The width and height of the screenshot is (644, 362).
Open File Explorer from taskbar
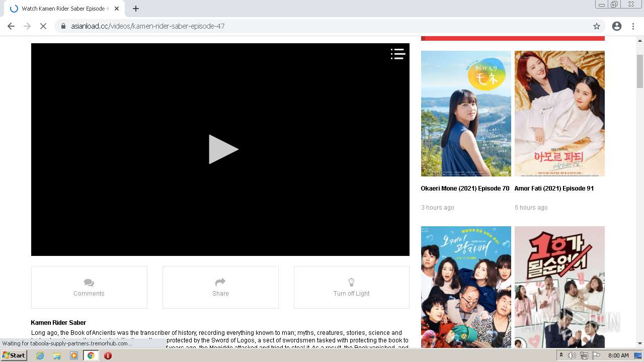tap(57, 355)
